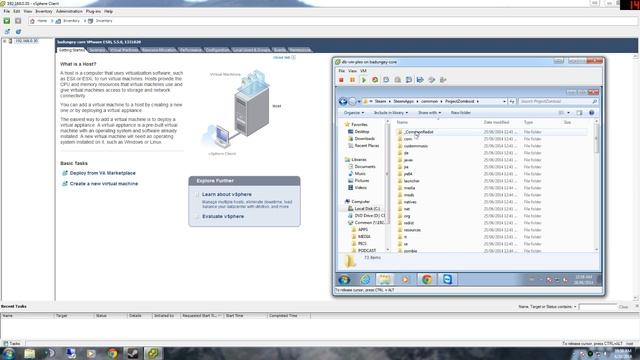The width and height of the screenshot is (640, 360).
Task: Click the Suspend pause icon in VM console
Action: (x=352, y=80)
